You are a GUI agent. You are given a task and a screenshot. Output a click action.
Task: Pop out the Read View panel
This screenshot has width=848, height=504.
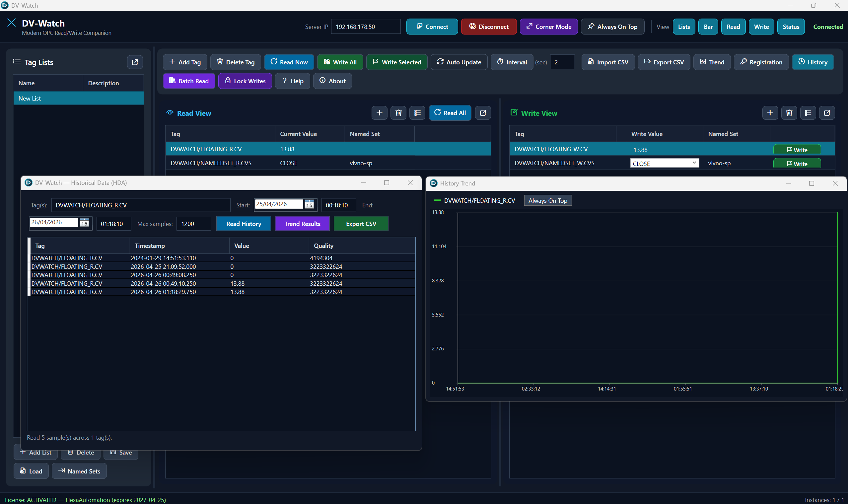pyautogui.click(x=483, y=113)
